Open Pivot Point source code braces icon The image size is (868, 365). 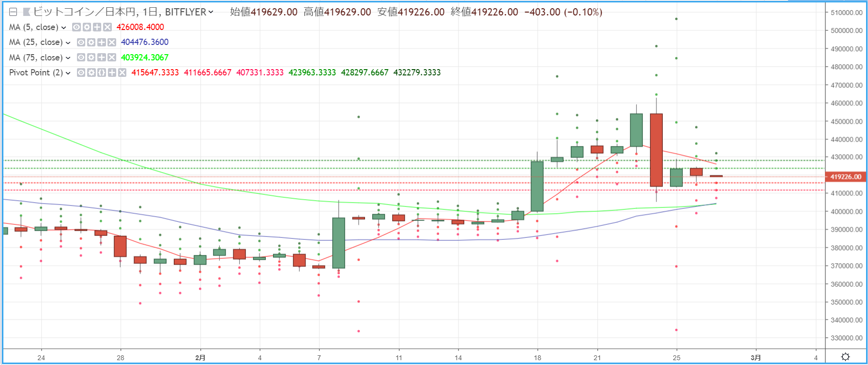[x=102, y=73]
